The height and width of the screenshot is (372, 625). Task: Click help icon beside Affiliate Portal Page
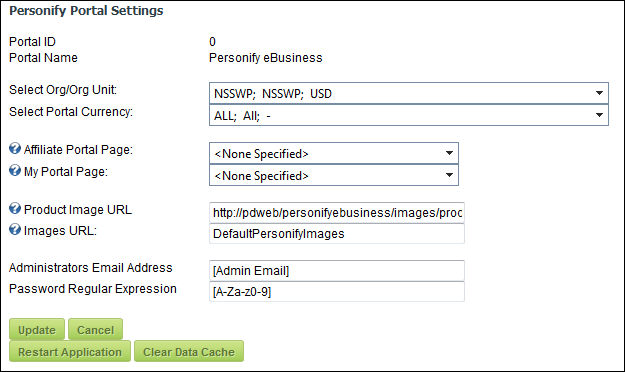(x=15, y=149)
